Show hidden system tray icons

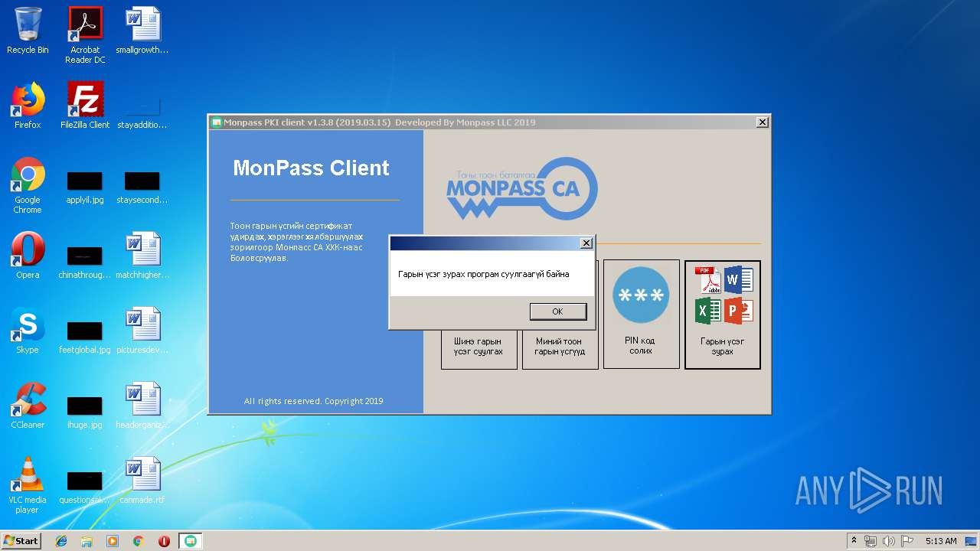pos(854,541)
